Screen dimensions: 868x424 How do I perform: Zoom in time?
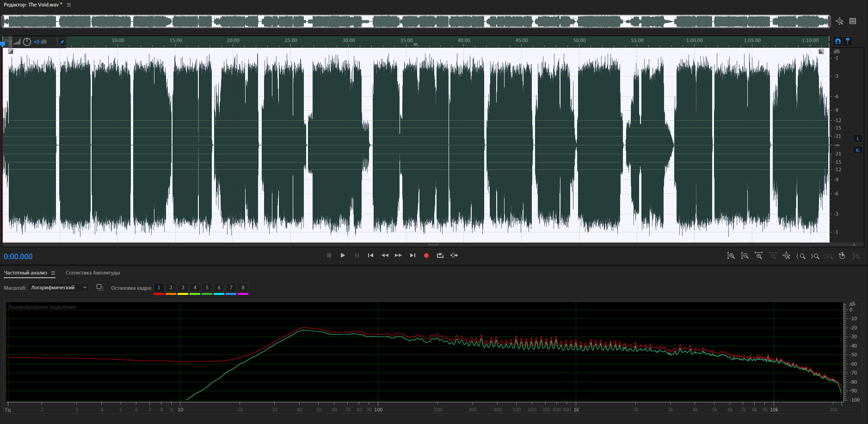758,256
